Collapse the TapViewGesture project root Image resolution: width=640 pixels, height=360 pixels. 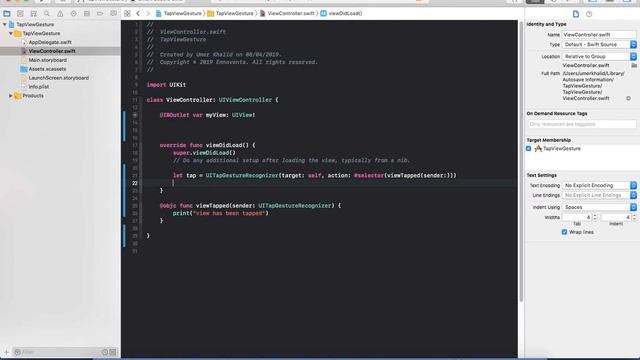pos(5,24)
